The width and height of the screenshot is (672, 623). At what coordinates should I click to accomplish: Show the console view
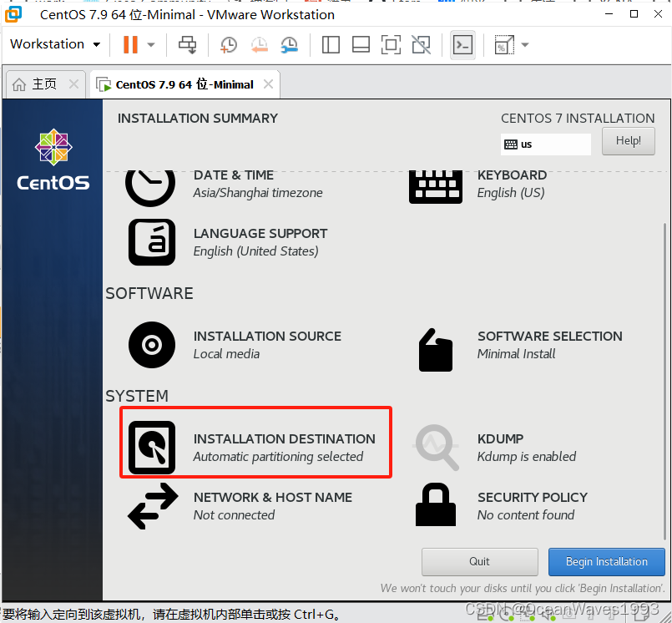(x=462, y=44)
